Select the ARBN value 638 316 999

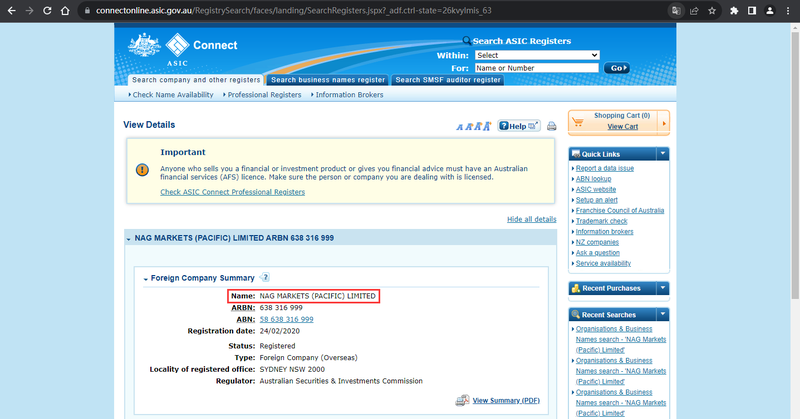pyautogui.click(x=281, y=308)
